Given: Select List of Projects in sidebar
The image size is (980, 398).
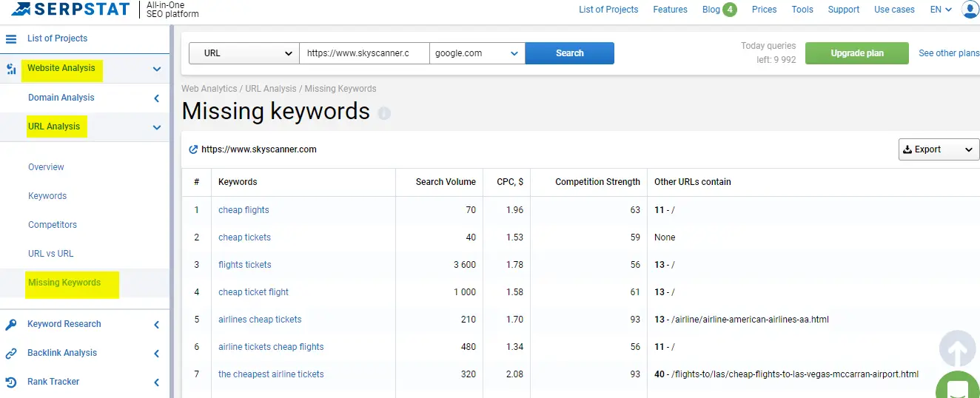Looking at the screenshot, I should (x=57, y=38).
